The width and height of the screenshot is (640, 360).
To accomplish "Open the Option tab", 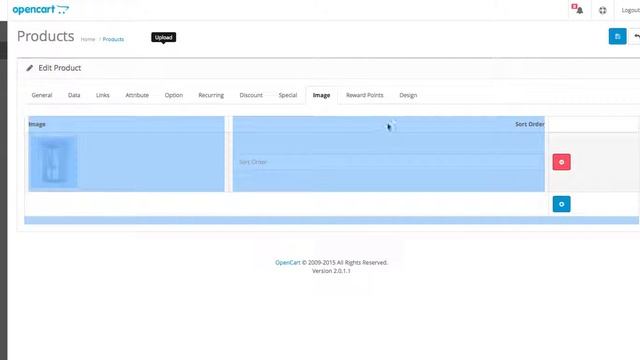I will pos(173,95).
